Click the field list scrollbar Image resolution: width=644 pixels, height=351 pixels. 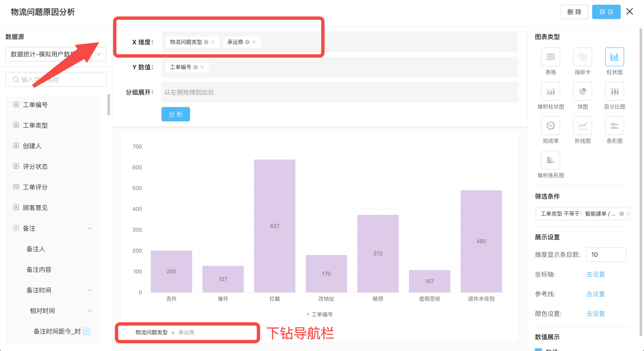(x=108, y=105)
